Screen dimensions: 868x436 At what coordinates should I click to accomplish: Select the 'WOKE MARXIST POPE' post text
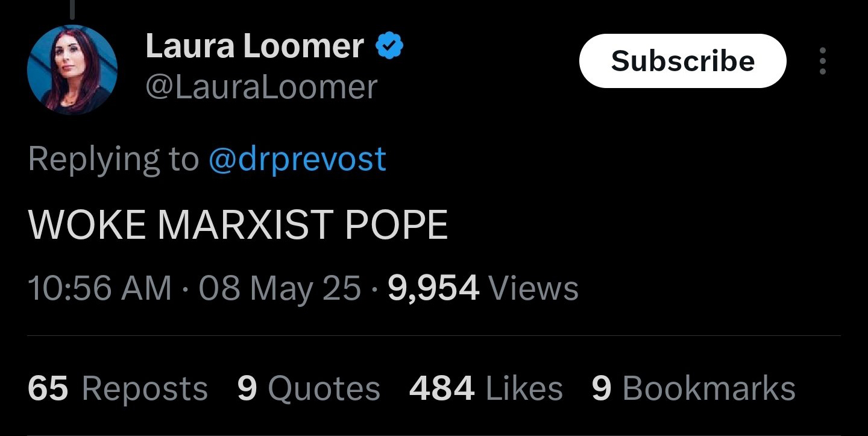237,225
